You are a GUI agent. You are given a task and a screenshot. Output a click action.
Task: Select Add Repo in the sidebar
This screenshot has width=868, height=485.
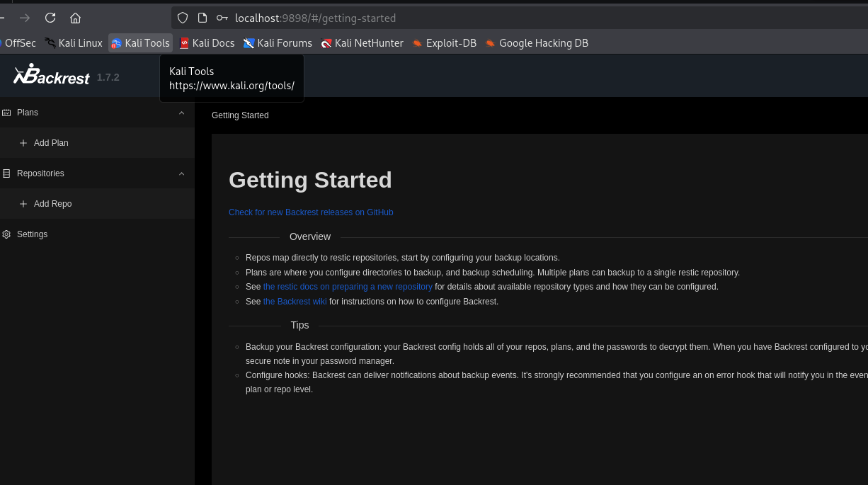point(52,204)
